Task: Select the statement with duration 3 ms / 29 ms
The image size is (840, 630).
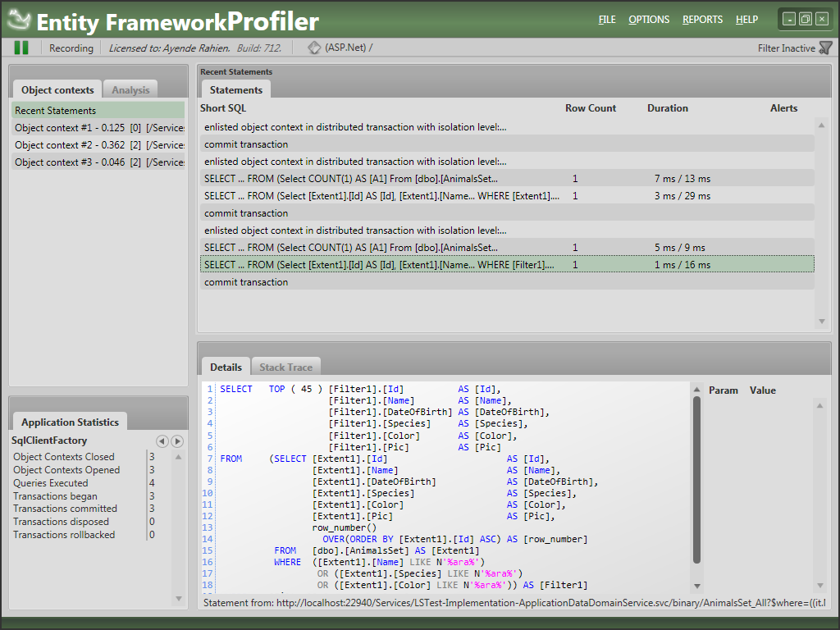Action: pos(507,195)
